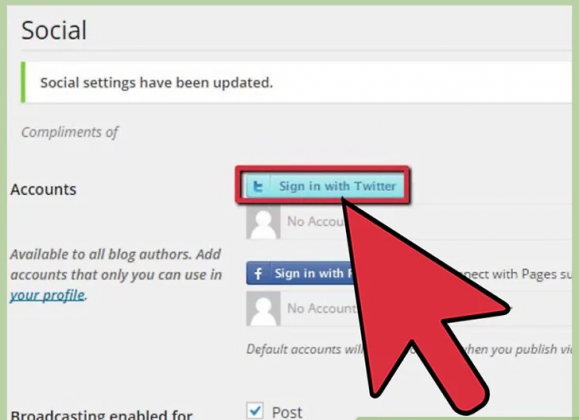Viewport: 579px width, 420px height.
Task: Click the Default accounts description text
Action: (x=409, y=349)
